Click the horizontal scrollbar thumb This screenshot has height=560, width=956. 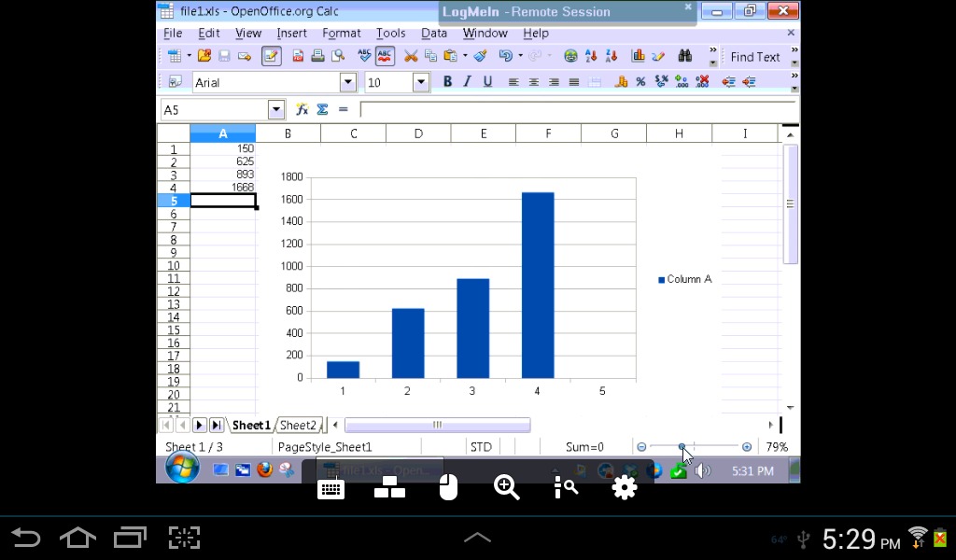(x=437, y=425)
